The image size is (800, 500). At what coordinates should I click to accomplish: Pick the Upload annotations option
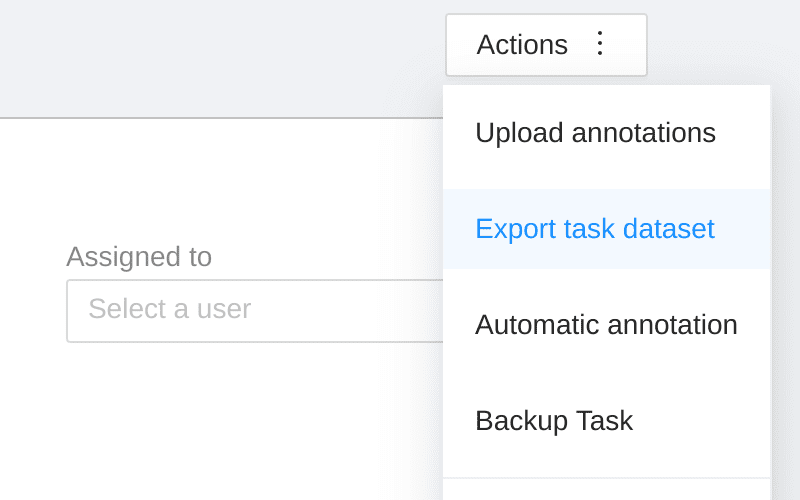pos(595,133)
